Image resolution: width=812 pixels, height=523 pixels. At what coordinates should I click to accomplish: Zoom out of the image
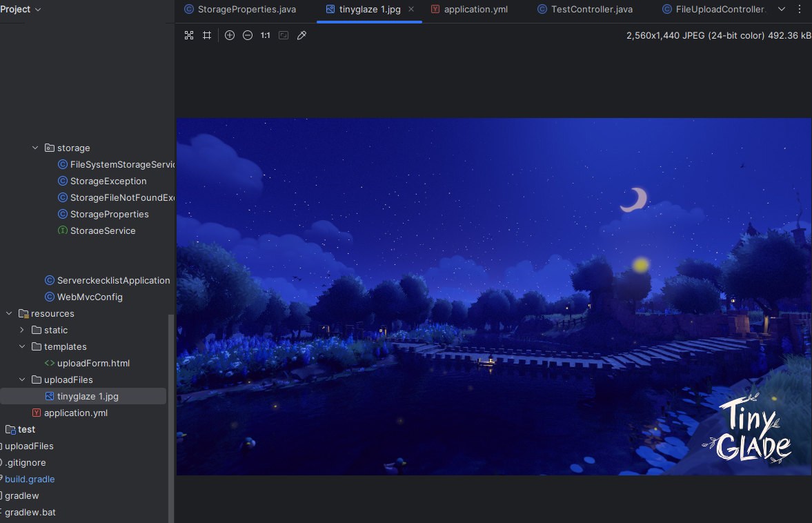[x=248, y=35]
